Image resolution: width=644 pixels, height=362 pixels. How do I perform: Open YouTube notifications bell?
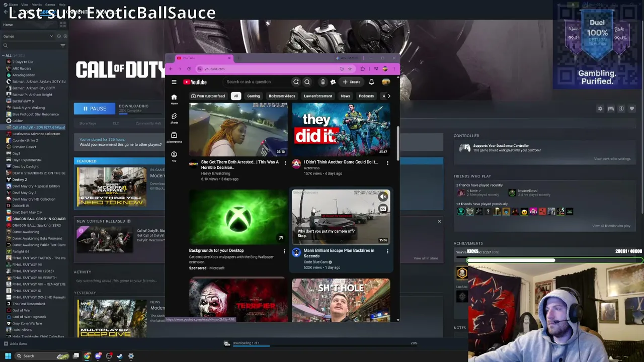click(371, 82)
